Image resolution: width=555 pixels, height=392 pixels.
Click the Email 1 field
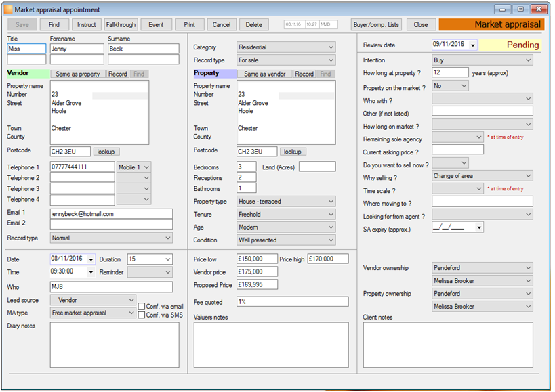(x=111, y=214)
